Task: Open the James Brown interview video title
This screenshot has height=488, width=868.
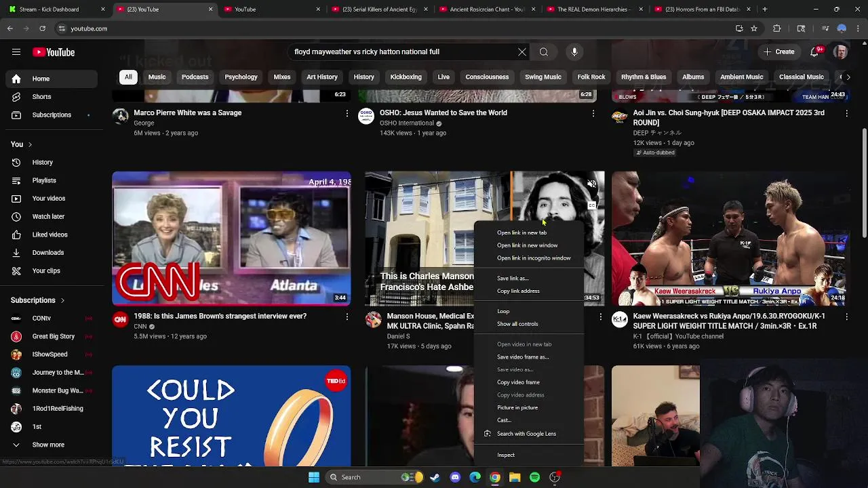Action: pos(220,316)
